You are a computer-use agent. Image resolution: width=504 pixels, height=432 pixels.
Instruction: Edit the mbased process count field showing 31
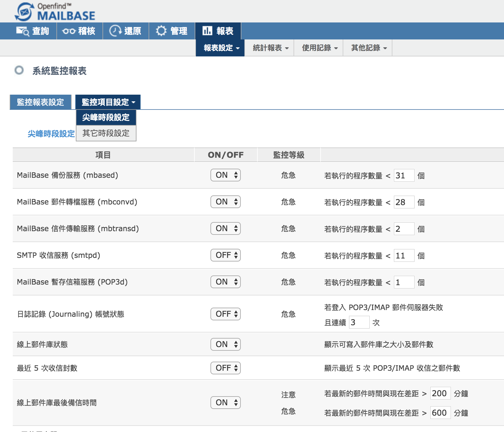pyautogui.click(x=404, y=175)
